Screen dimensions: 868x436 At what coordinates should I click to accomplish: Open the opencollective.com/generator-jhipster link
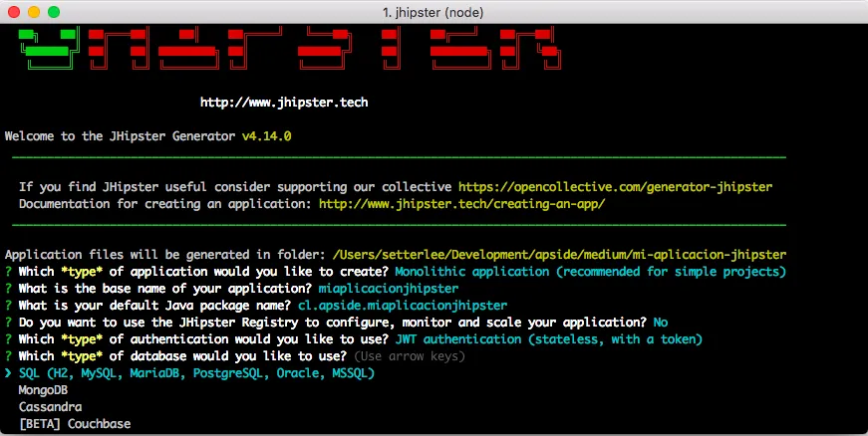(x=615, y=187)
